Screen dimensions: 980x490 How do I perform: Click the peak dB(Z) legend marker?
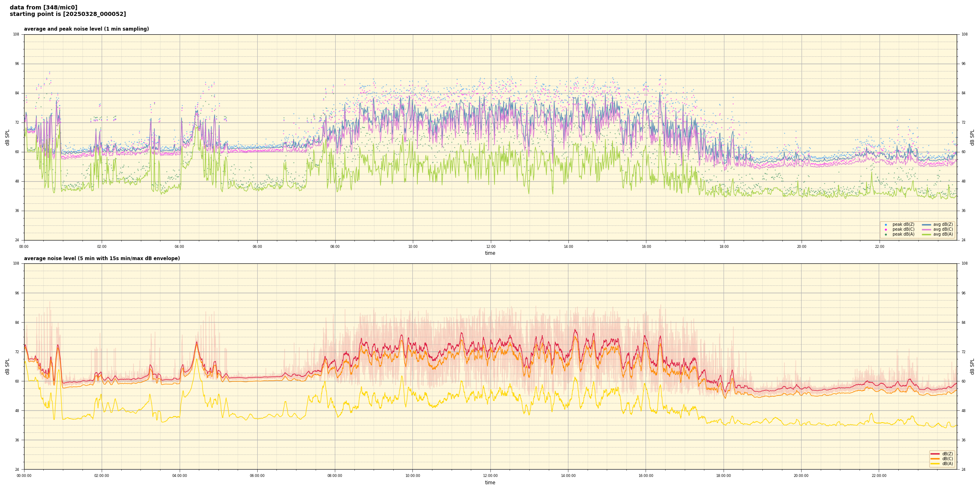[886, 225]
